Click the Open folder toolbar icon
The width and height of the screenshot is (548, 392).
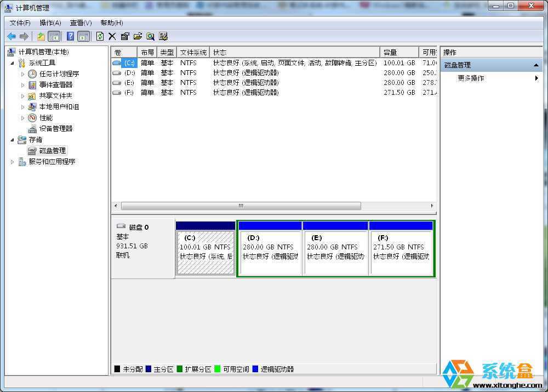pos(138,36)
